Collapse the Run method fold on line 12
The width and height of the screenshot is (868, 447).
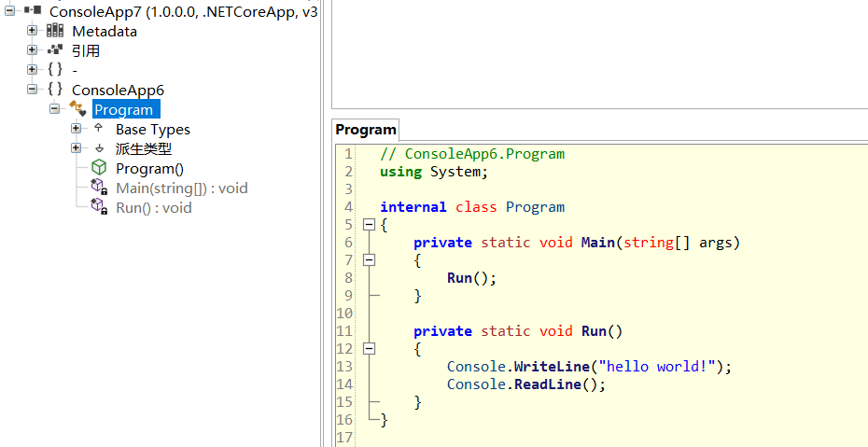369,348
